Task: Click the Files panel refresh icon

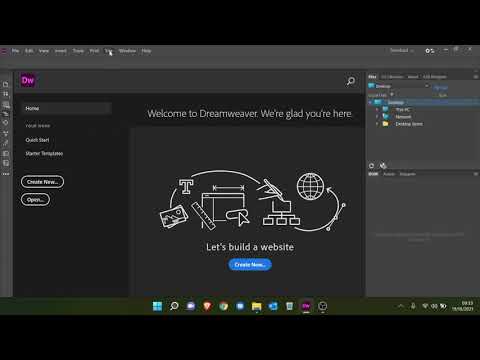Action: 372,166
